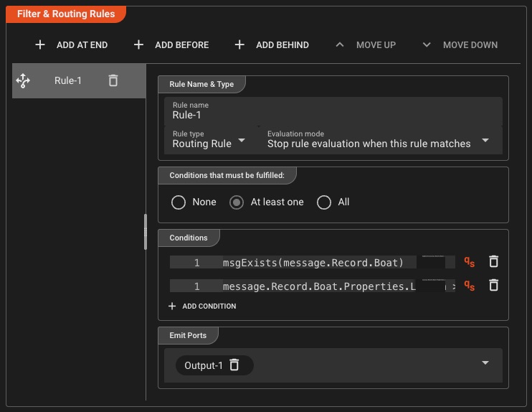Click the MOVE UP label
Screen dimensions: 532x412
click(x=376, y=45)
